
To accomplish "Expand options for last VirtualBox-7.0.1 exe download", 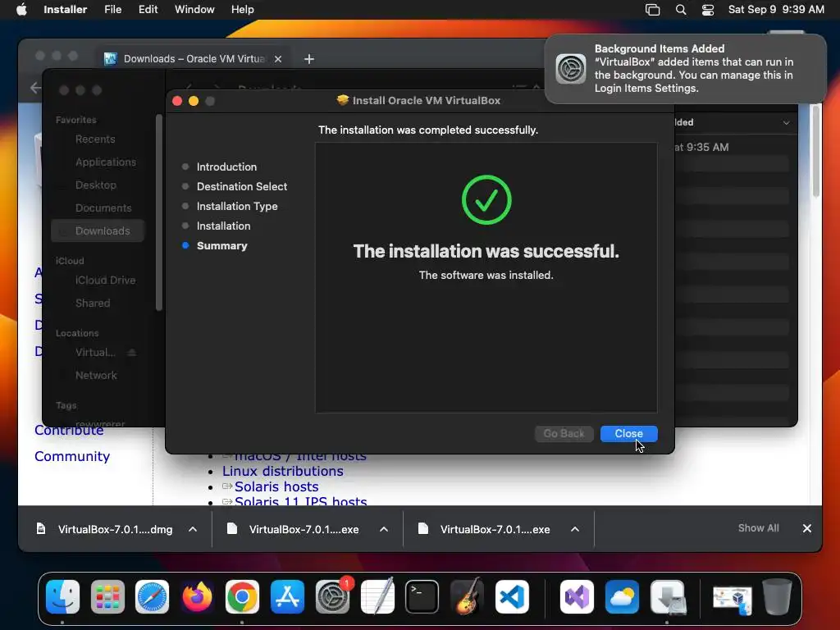I will point(575,529).
